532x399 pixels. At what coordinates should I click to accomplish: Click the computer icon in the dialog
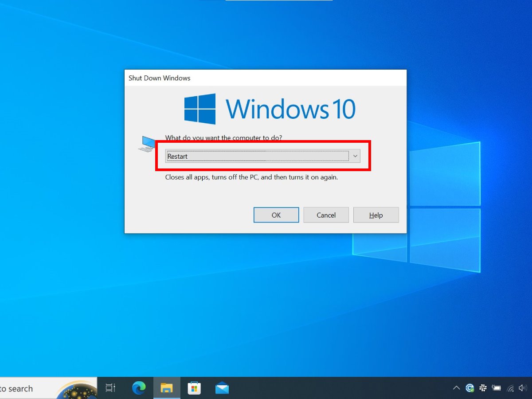pyautogui.click(x=147, y=144)
